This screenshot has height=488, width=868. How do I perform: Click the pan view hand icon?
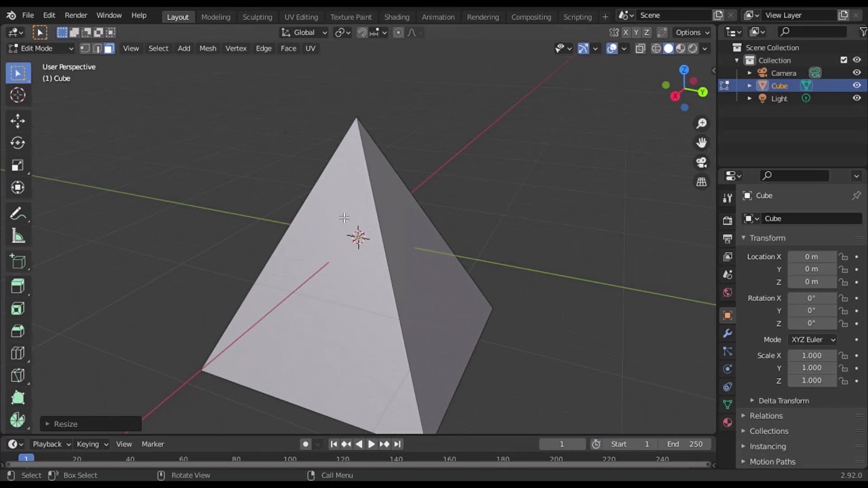[701, 142]
